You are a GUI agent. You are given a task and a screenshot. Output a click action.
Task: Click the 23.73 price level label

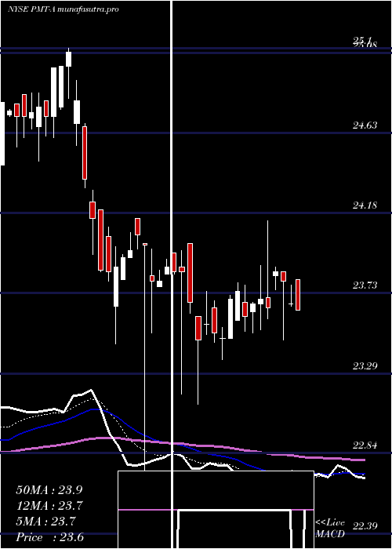point(365,285)
